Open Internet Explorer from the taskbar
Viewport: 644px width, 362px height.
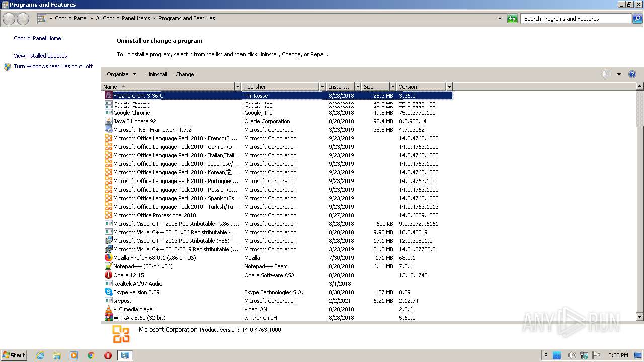click(40, 355)
